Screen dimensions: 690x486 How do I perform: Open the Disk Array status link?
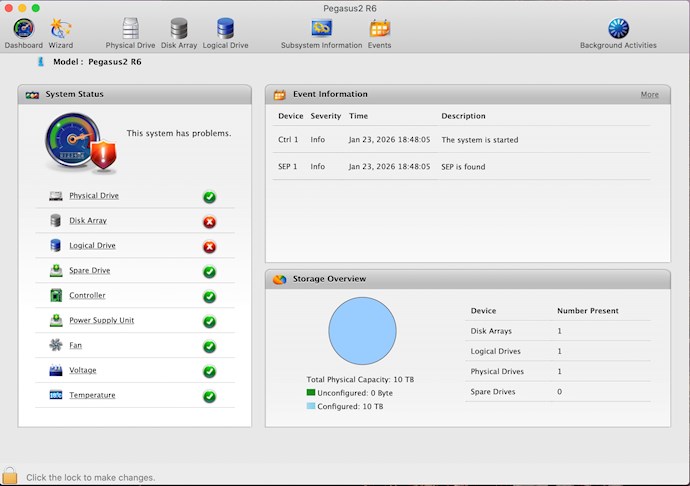(x=88, y=221)
